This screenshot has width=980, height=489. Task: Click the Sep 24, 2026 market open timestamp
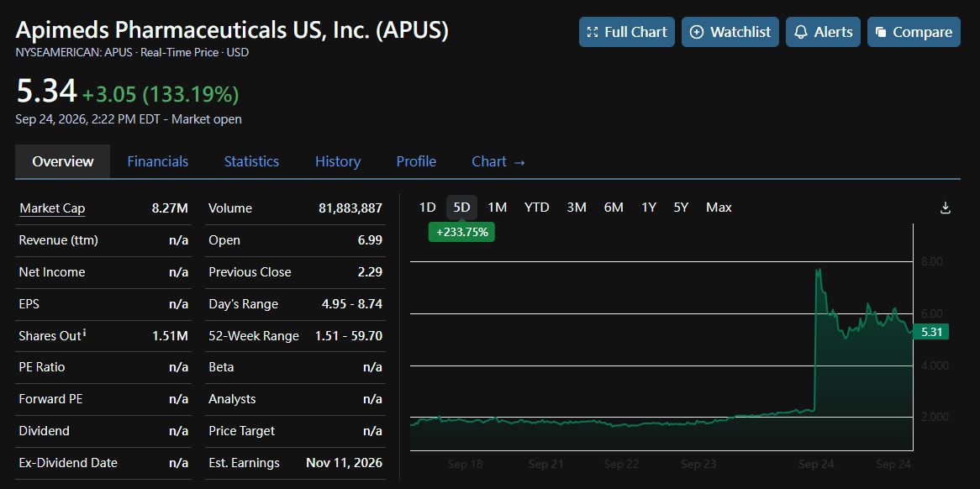coord(129,119)
